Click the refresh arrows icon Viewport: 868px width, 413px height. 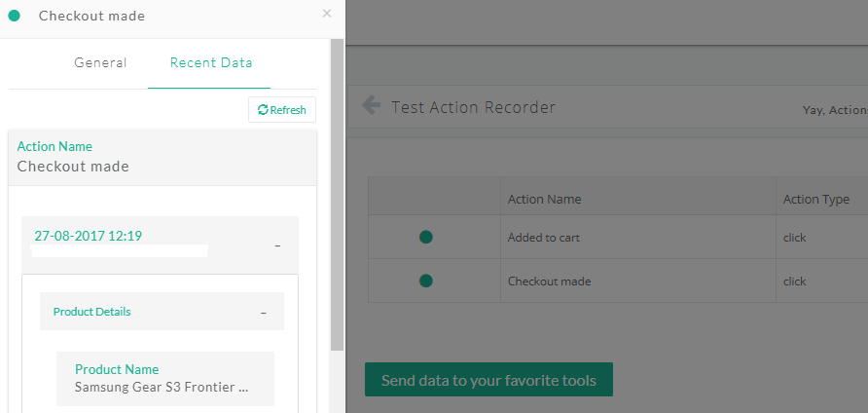[264, 110]
